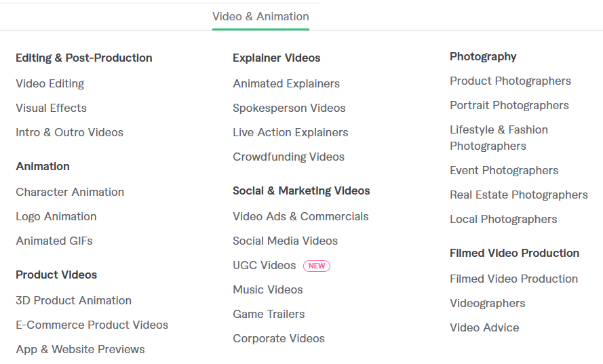Open Lifestyle & Fashion Photographers

tap(499, 138)
